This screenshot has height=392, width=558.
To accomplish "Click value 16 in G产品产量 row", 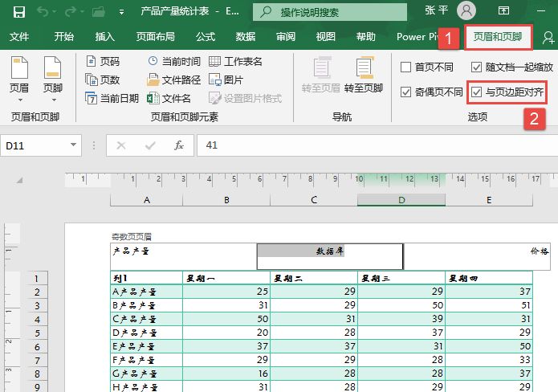I will coord(226,374).
